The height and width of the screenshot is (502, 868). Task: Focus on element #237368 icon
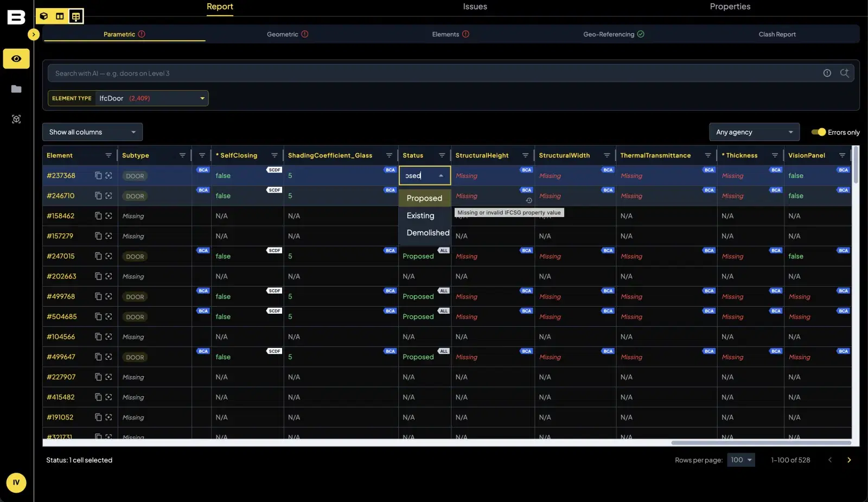[x=108, y=176]
